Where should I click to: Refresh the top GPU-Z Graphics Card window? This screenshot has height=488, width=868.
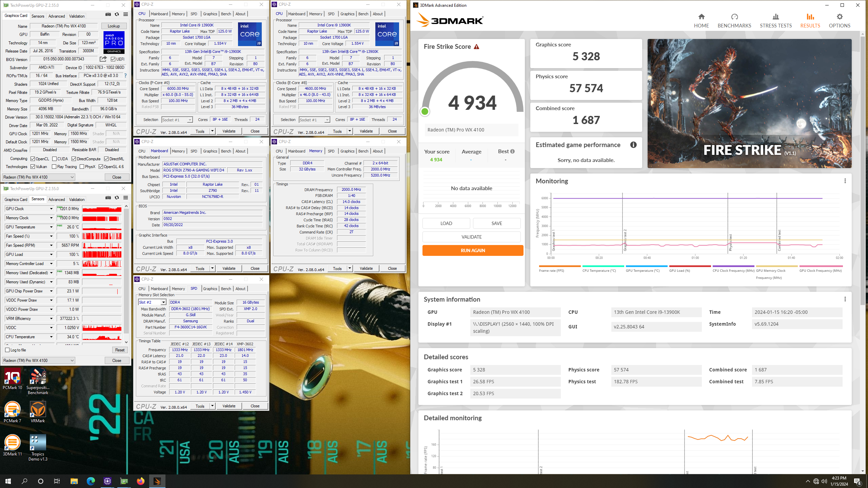tap(117, 15)
